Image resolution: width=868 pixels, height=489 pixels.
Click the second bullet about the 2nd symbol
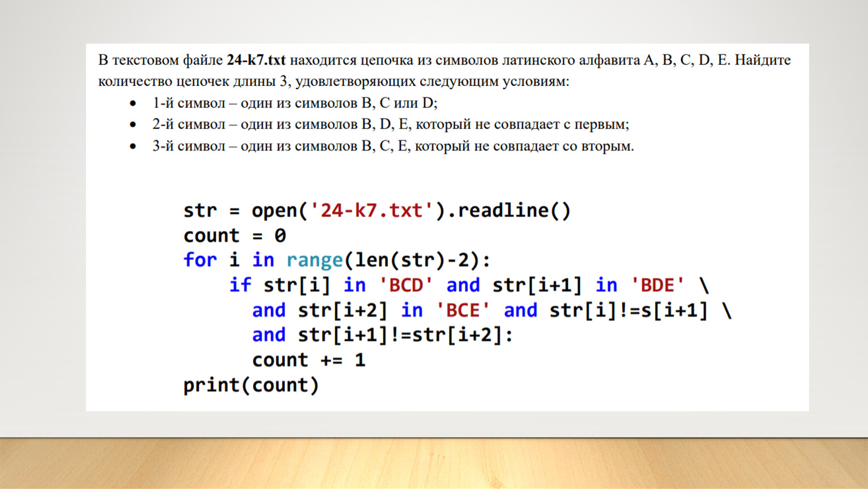[390, 125]
